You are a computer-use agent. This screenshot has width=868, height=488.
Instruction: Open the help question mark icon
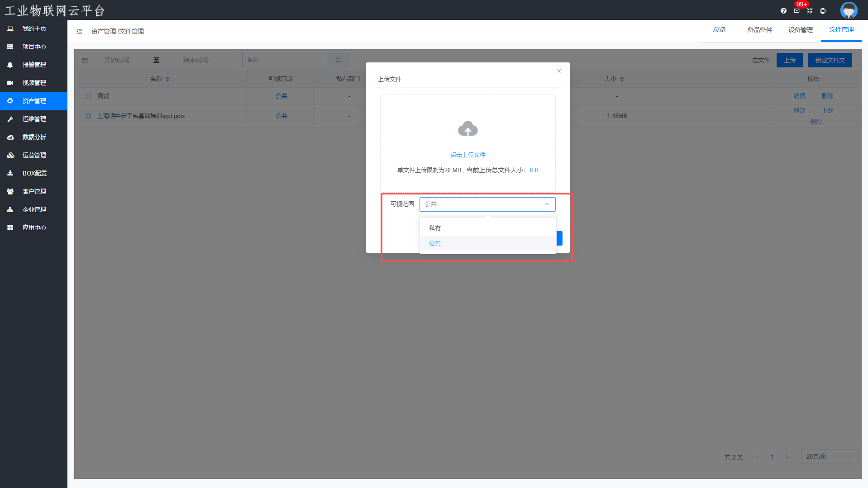(x=783, y=11)
